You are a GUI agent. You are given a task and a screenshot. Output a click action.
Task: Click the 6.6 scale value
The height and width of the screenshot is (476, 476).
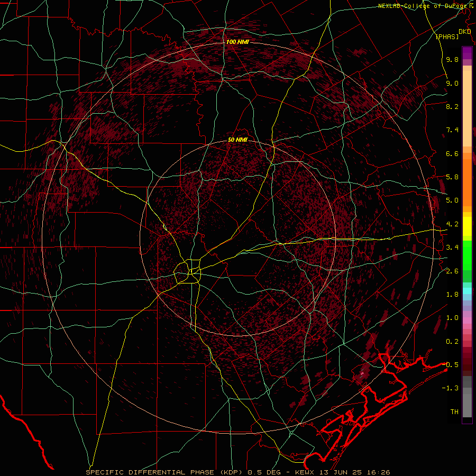pyautogui.click(x=452, y=153)
